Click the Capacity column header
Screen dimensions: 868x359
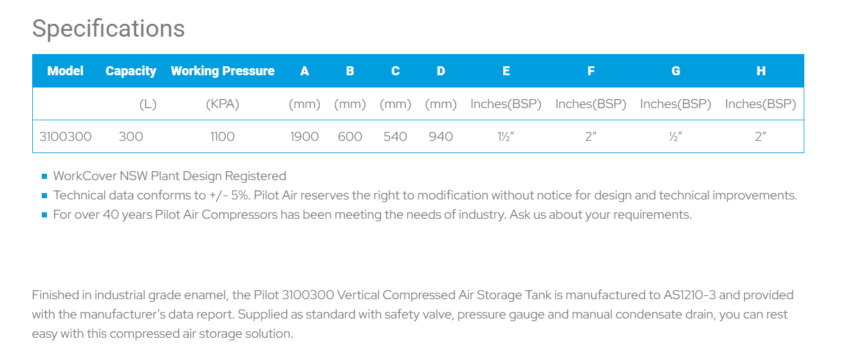[x=131, y=71]
